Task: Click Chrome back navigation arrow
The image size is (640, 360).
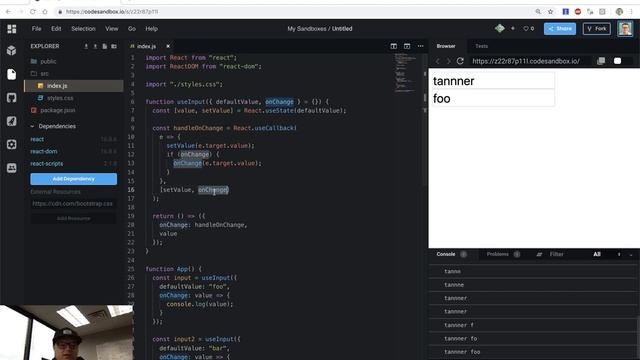Action: point(8,12)
